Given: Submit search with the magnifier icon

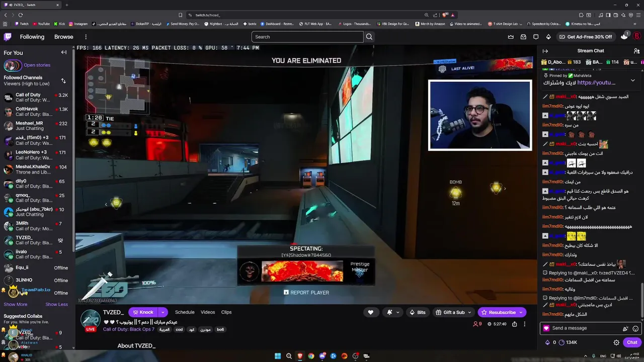Looking at the screenshot, I should (369, 37).
